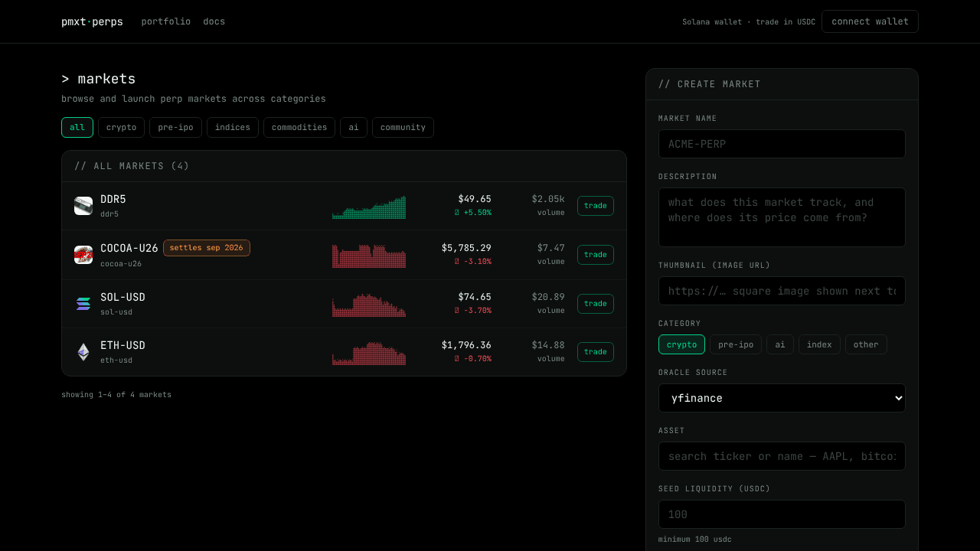Image resolution: width=980 pixels, height=551 pixels.
Task: Open the Oracle Source yfinance dropdown
Action: coord(782,398)
